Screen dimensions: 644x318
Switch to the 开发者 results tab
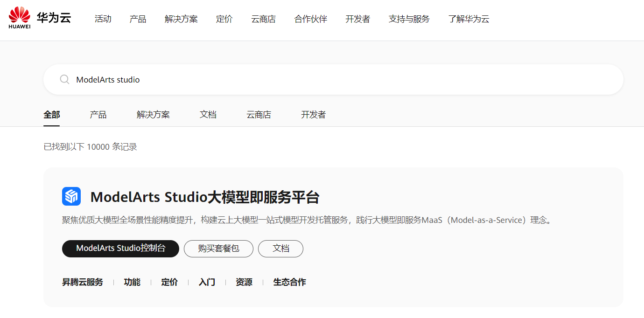click(314, 115)
